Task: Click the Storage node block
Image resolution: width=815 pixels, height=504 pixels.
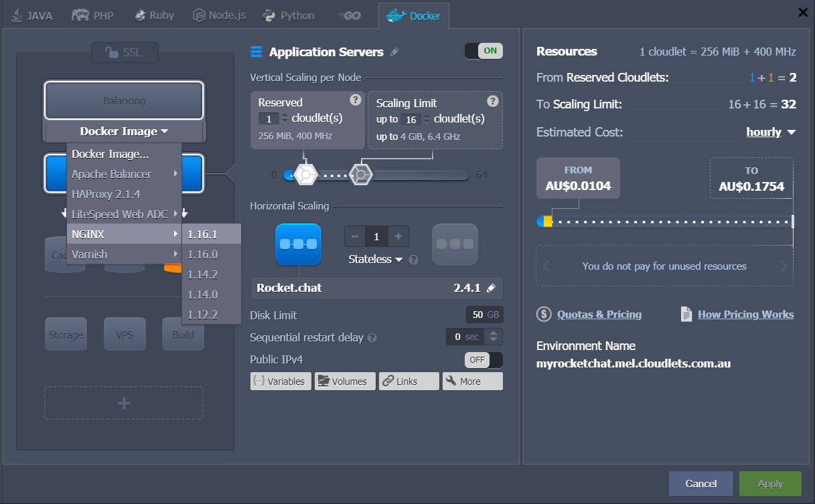Action: point(66,335)
